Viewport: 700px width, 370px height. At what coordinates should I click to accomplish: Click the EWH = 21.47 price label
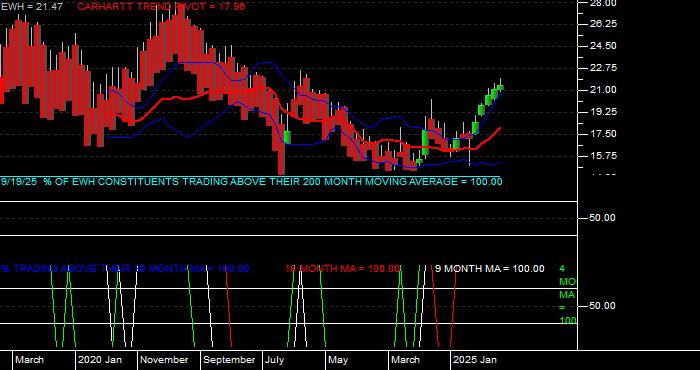click(32, 7)
